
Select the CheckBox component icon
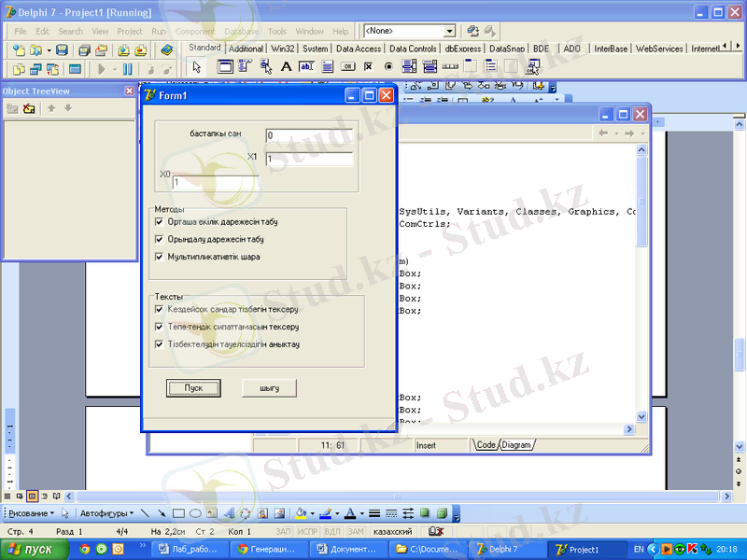click(x=368, y=66)
